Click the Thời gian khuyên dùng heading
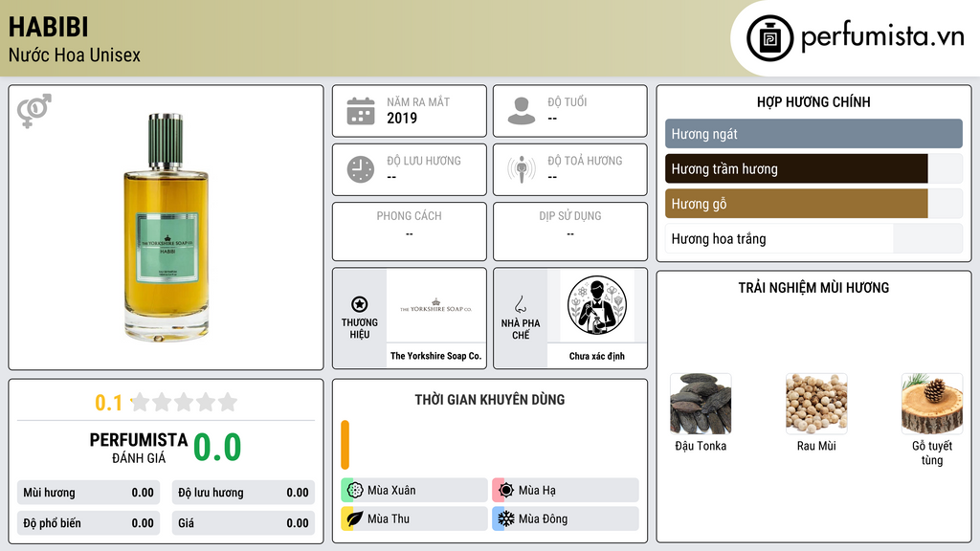Image resolution: width=980 pixels, height=551 pixels. click(490, 400)
